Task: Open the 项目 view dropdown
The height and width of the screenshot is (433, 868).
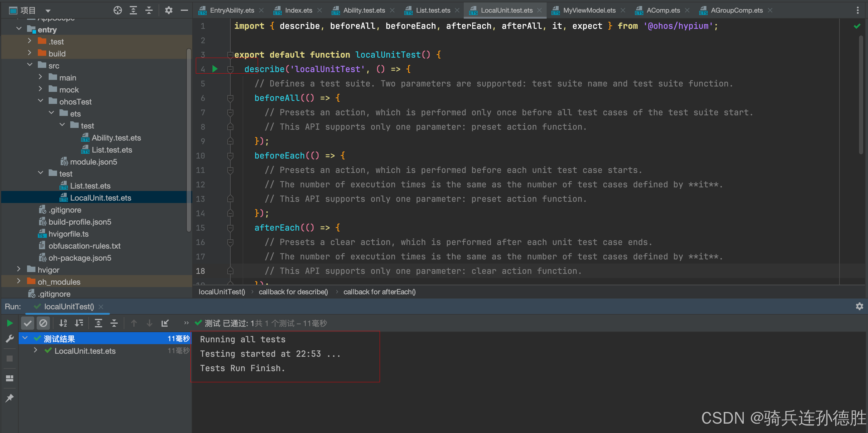Action: [x=48, y=11]
